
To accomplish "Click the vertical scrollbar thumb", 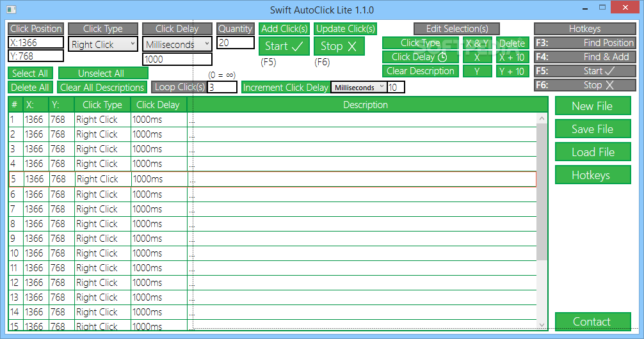I will [x=542, y=192].
